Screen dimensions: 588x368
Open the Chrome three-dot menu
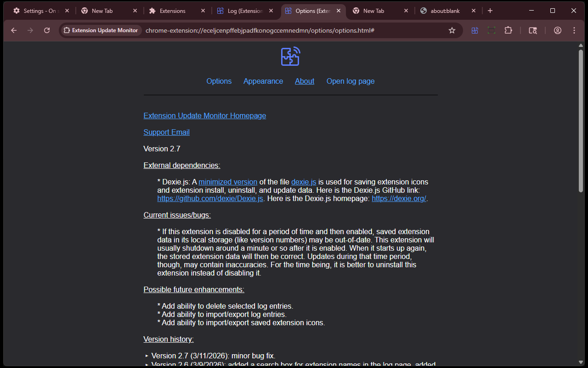click(574, 30)
